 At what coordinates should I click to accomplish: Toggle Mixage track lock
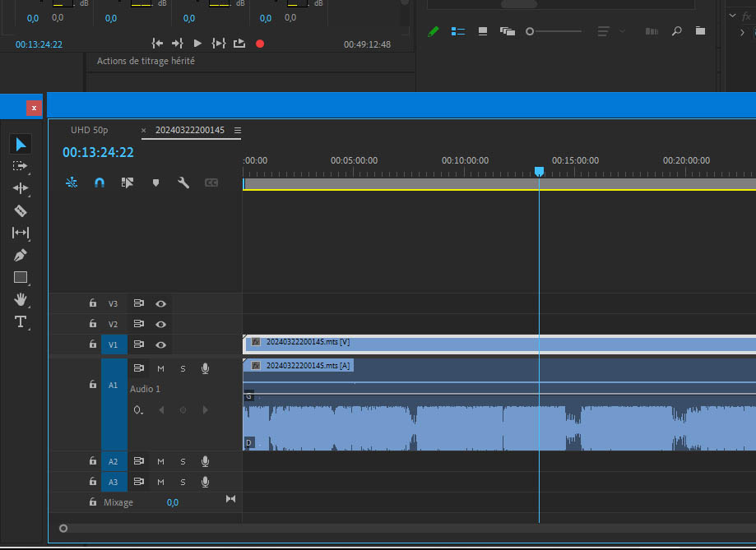tap(93, 501)
